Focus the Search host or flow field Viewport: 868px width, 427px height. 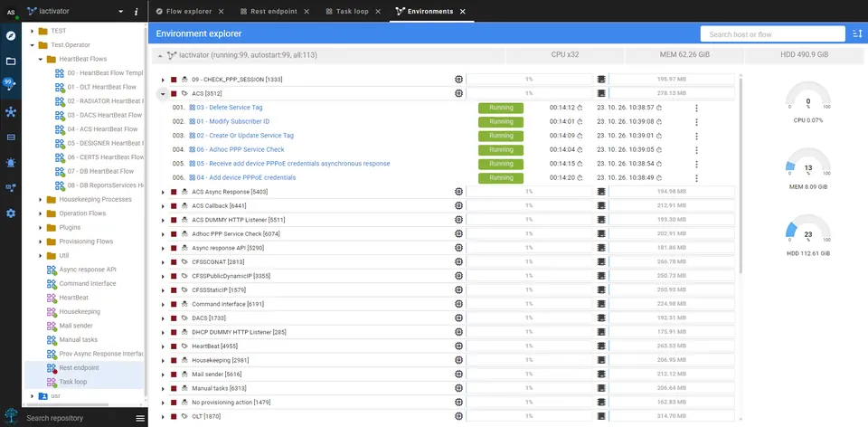773,34
